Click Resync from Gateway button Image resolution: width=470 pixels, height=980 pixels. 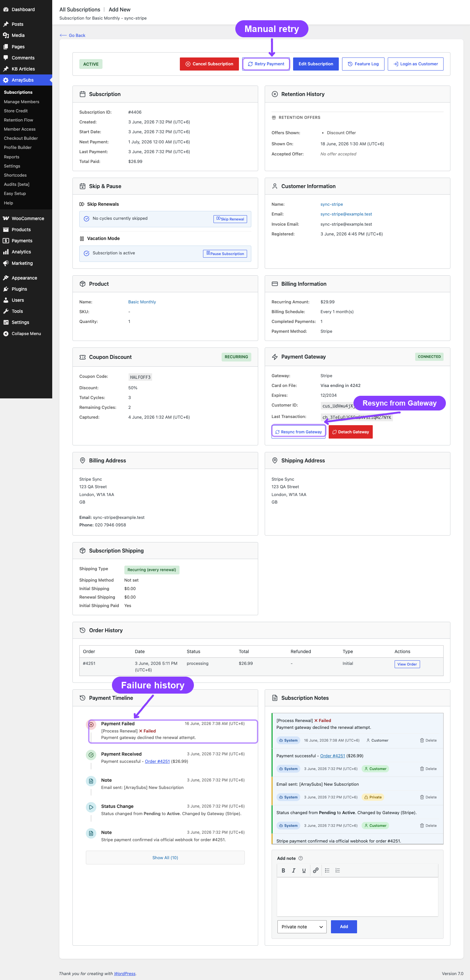pyautogui.click(x=299, y=432)
